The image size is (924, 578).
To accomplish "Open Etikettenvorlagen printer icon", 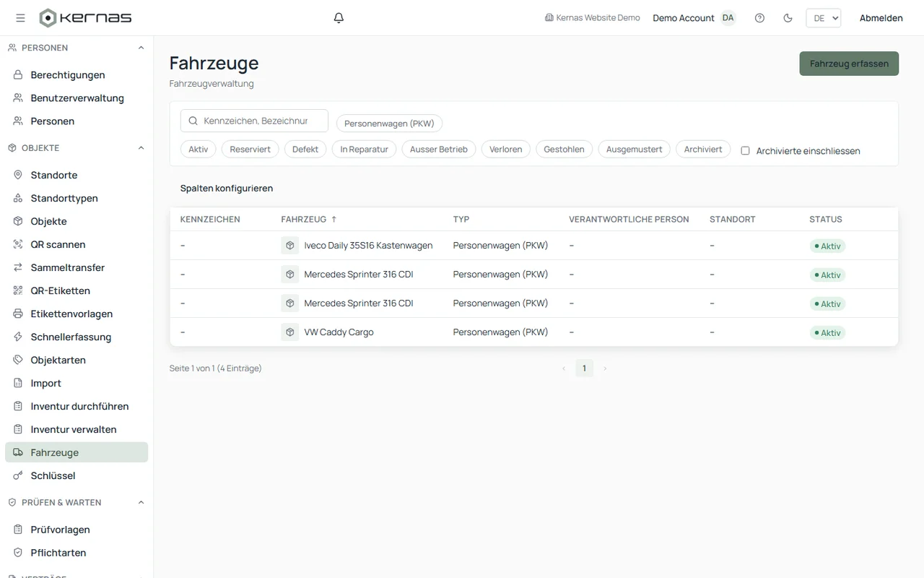I will 18,314.
